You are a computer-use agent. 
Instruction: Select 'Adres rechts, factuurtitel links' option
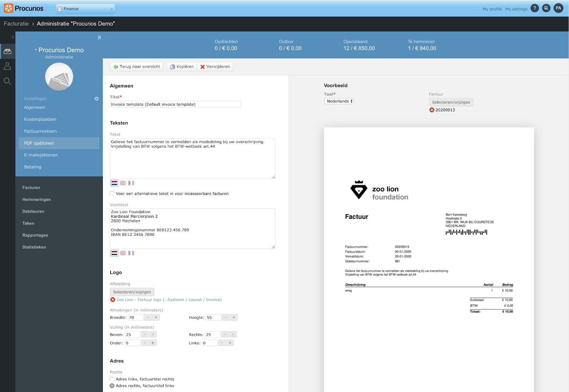[112, 386]
